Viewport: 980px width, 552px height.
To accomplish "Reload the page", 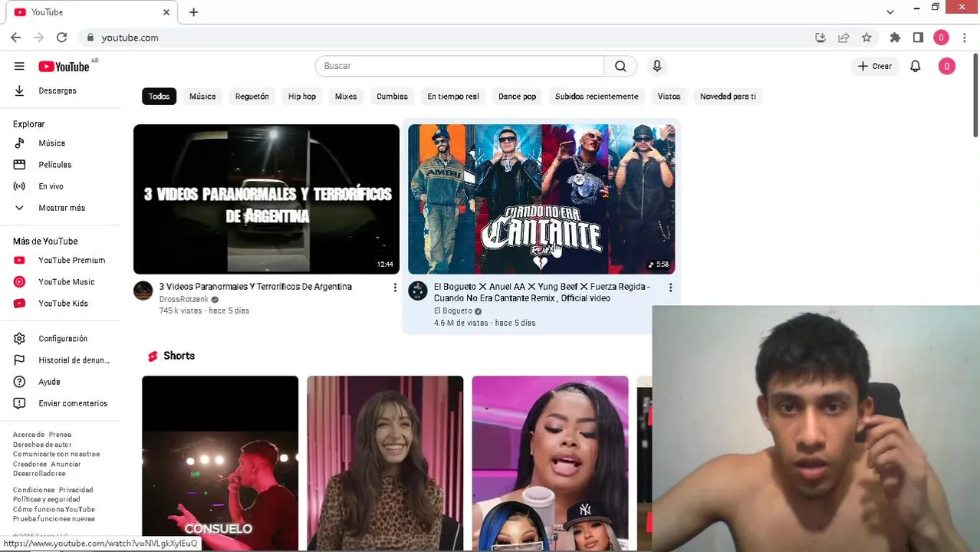I will 61,37.
